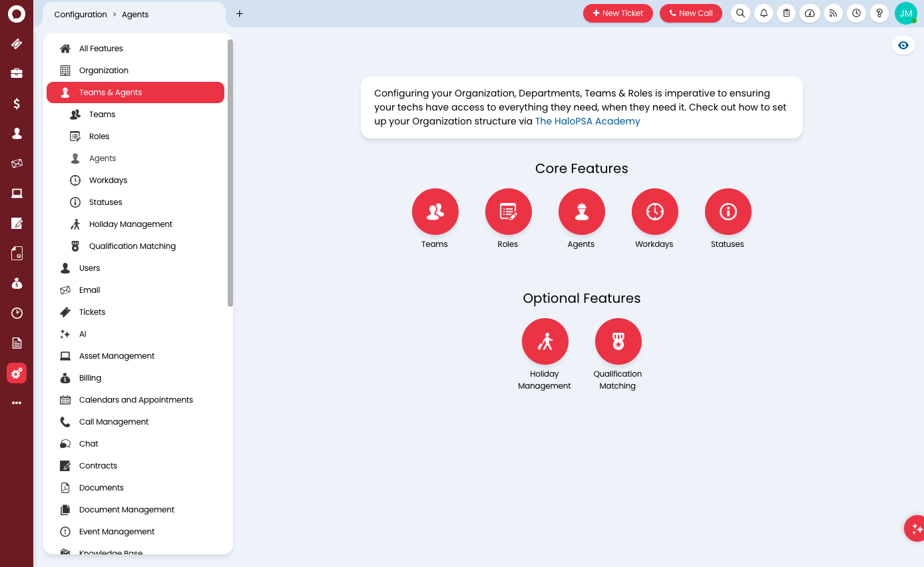This screenshot has width=924, height=567.
Task: Click the New Ticket button
Action: [618, 13]
